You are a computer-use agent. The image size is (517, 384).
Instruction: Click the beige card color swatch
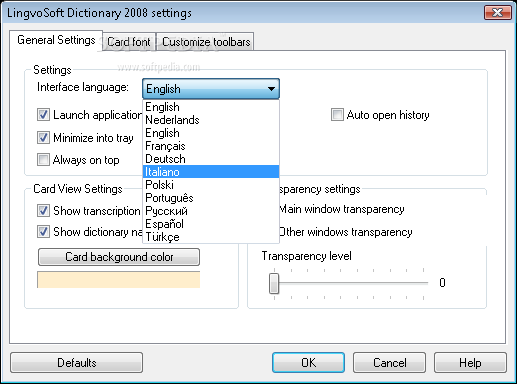pos(119,280)
